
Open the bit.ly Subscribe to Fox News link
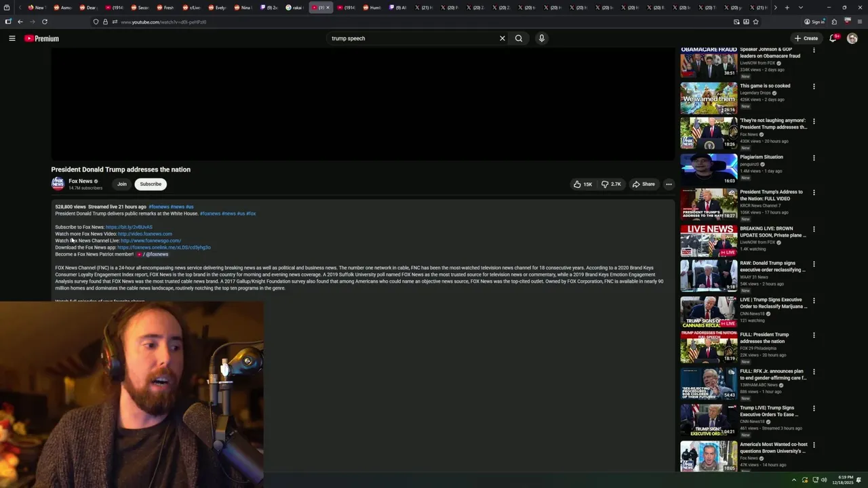click(129, 227)
